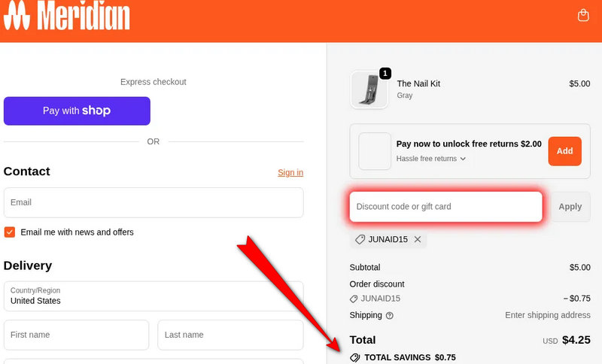Add free returns for $2.00
This screenshot has width=602, height=364.
click(x=564, y=151)
